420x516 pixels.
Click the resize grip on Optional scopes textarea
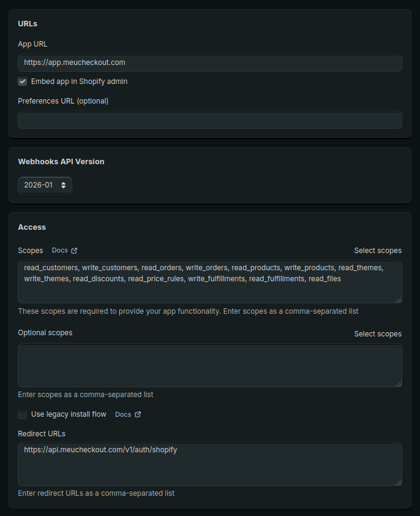[399, 383]
